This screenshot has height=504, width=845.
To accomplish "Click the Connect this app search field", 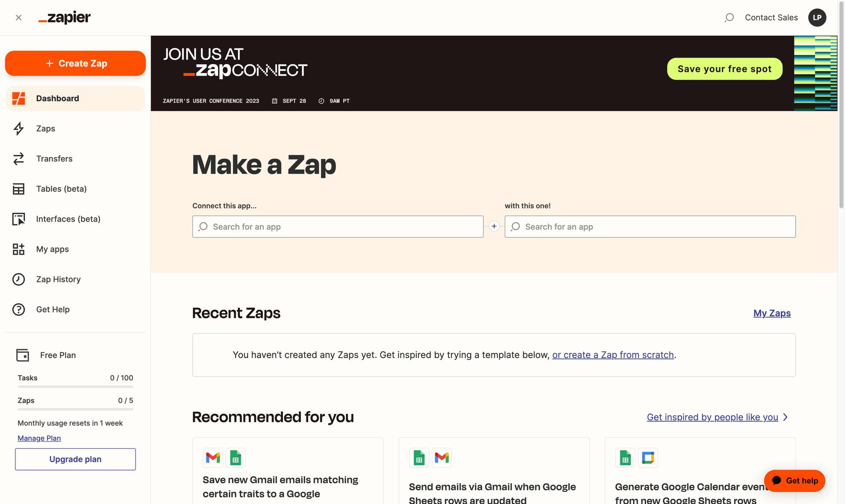I will (338, 226).
